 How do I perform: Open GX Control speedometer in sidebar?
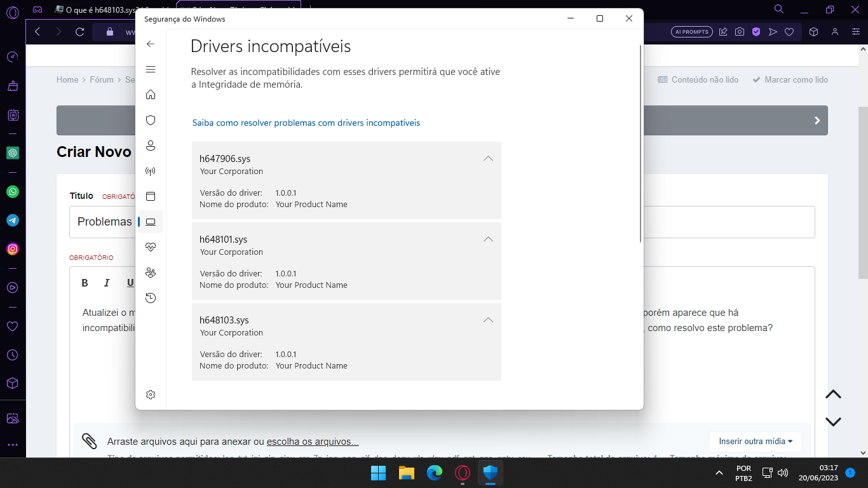coord(13,57)
